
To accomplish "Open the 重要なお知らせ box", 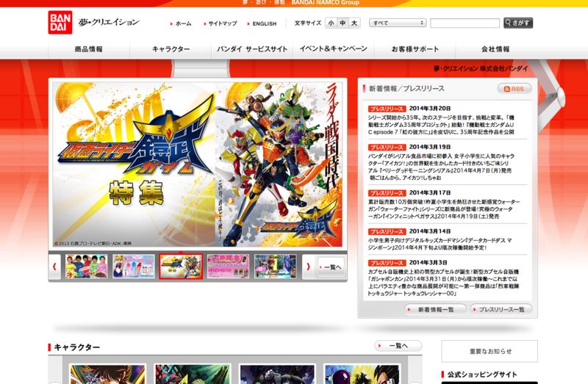I will (x=490, y=352).
